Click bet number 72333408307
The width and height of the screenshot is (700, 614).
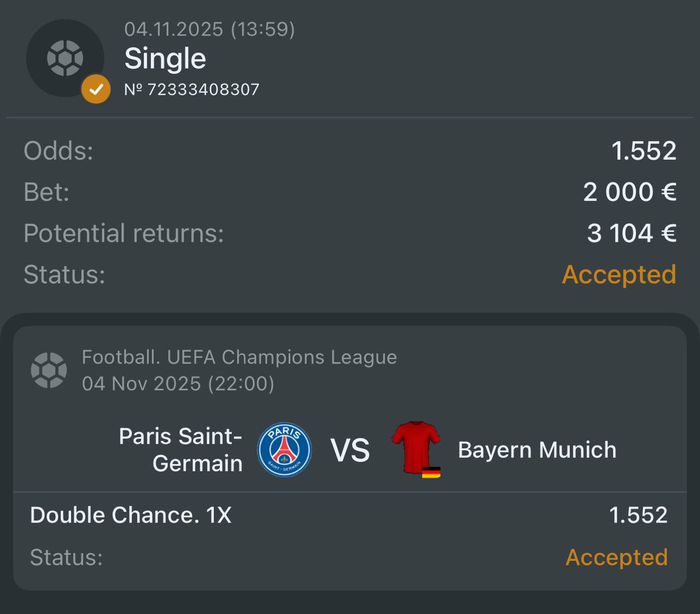pyautogui.click(x=192, y=89)
